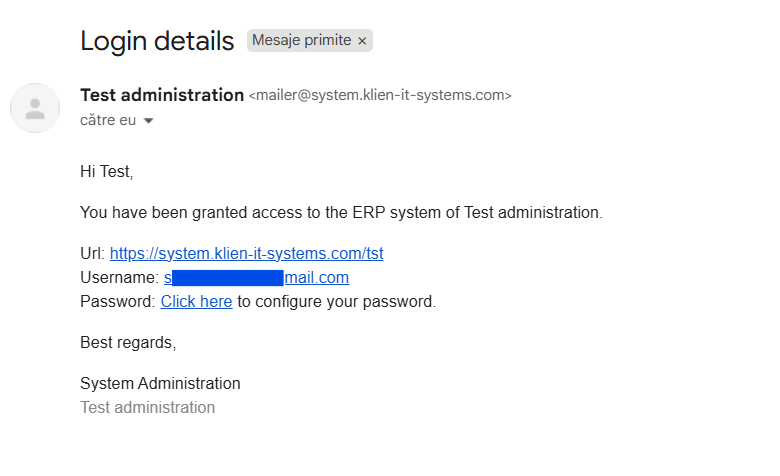
Task: Click the bold sender name Test administration
Action: tap(162, 95)
